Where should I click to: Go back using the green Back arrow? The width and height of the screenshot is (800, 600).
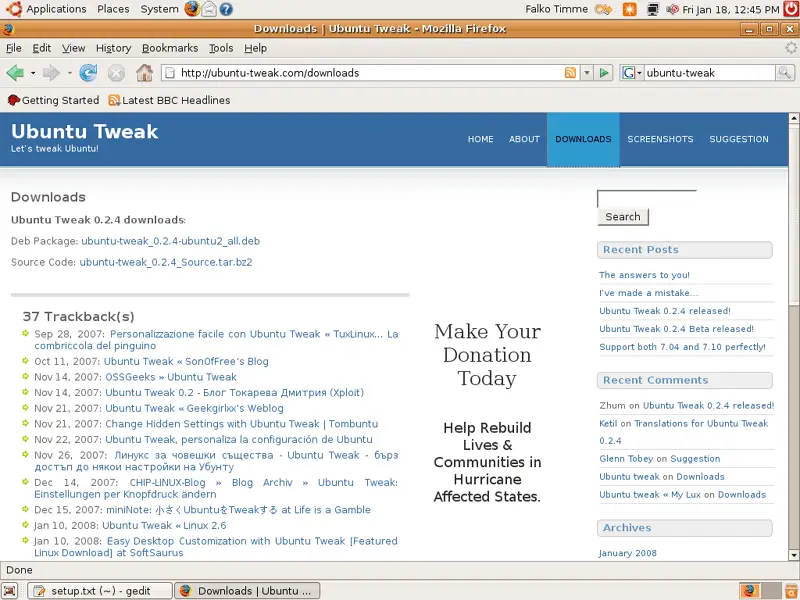(15, 73)
